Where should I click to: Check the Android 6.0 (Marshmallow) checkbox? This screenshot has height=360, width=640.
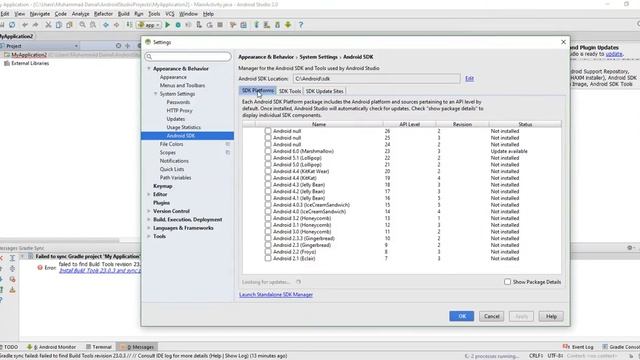(268, 151)
